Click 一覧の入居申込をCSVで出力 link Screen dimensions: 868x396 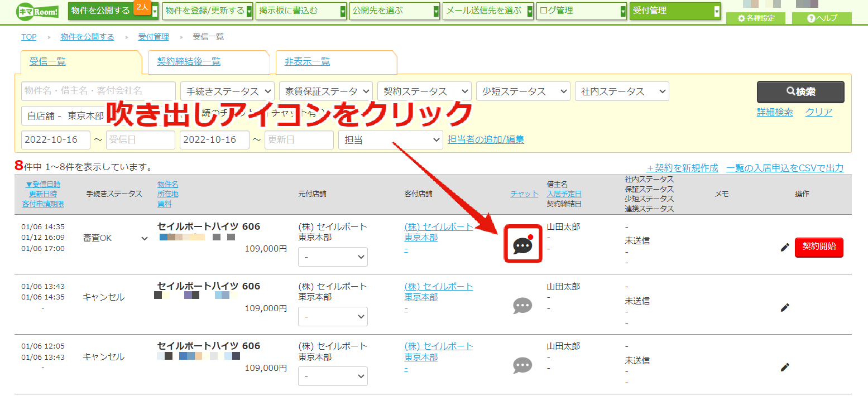pos(785,168)
